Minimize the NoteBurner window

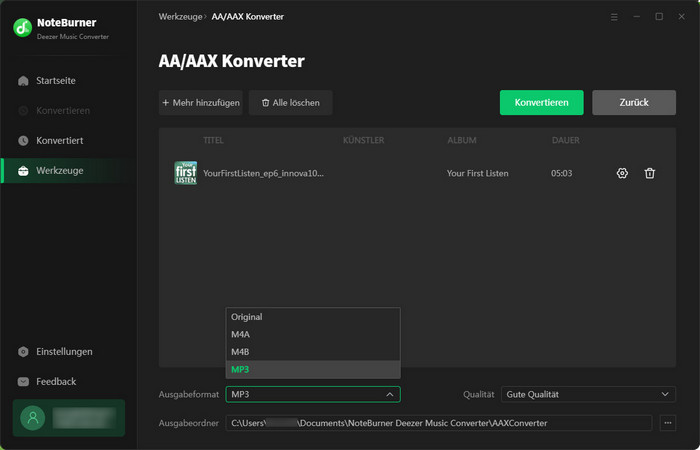tap(637, 17)
